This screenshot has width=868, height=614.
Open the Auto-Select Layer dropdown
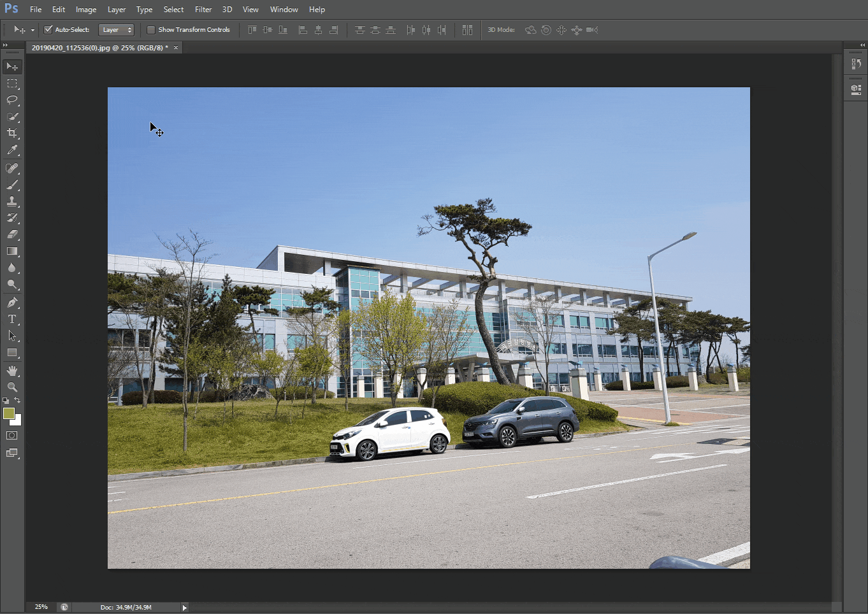(x=117, y=30)
